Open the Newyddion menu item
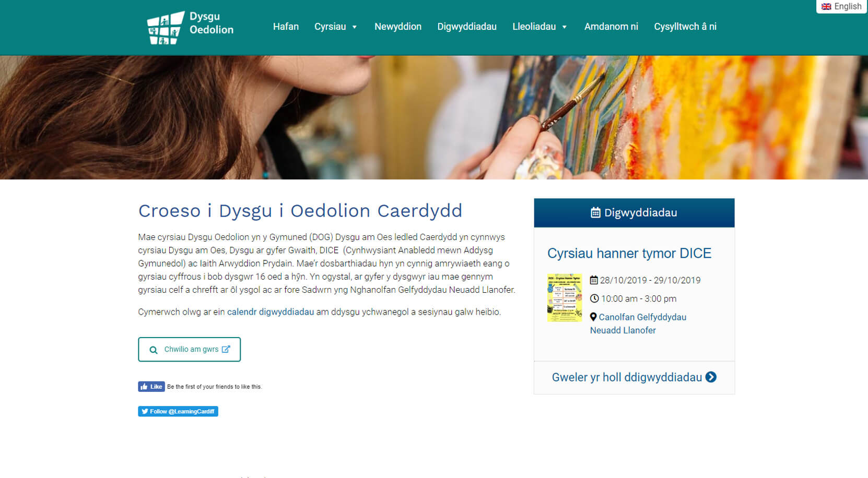This screenshot has height=478, width=868. (397, 27)
